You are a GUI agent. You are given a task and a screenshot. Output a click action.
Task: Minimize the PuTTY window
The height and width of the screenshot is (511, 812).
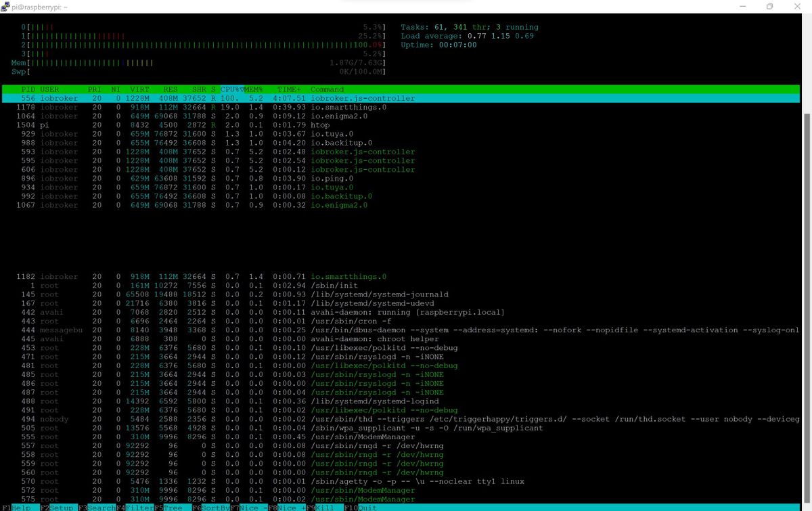(x=744, y=6)
